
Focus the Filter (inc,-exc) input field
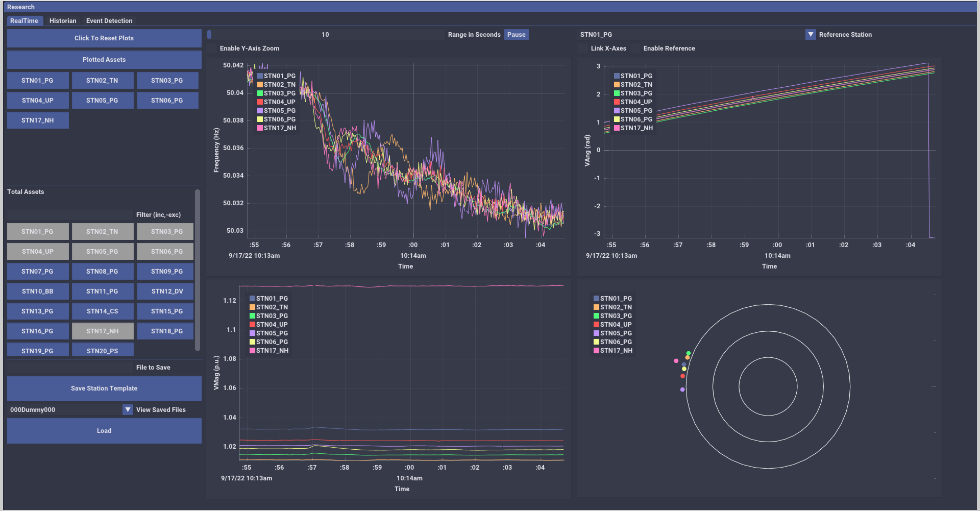70,215
